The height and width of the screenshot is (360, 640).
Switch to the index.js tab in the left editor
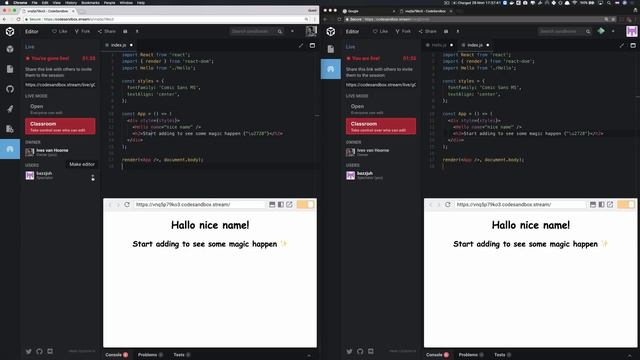(119, 45)
